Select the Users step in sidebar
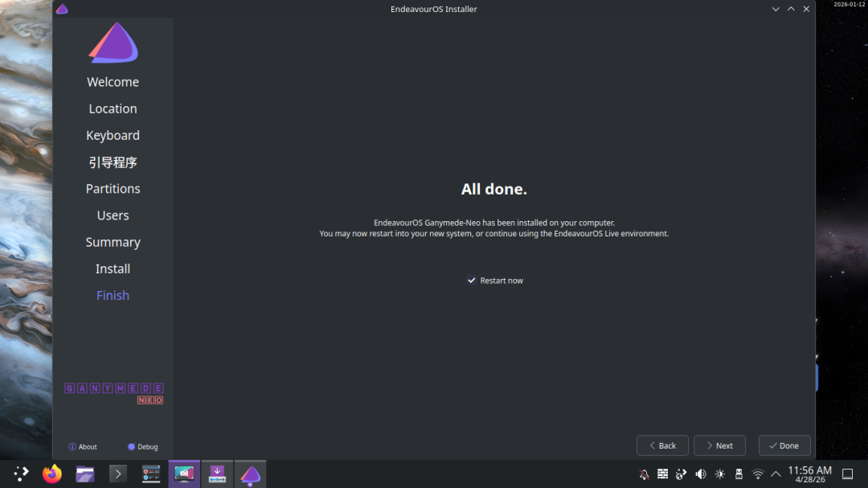Image resolution: width=868 pixels, height=488 pixels. click(113, 215)
